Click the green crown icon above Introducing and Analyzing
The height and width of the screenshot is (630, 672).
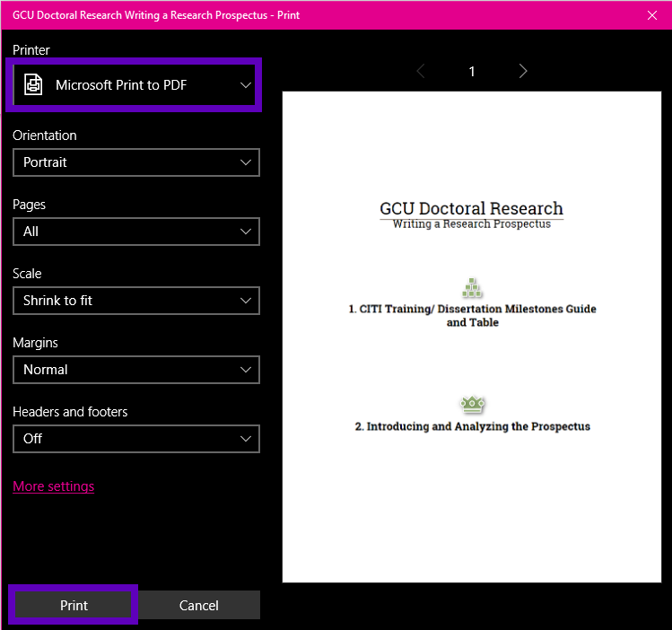click(x=472, y=405)
